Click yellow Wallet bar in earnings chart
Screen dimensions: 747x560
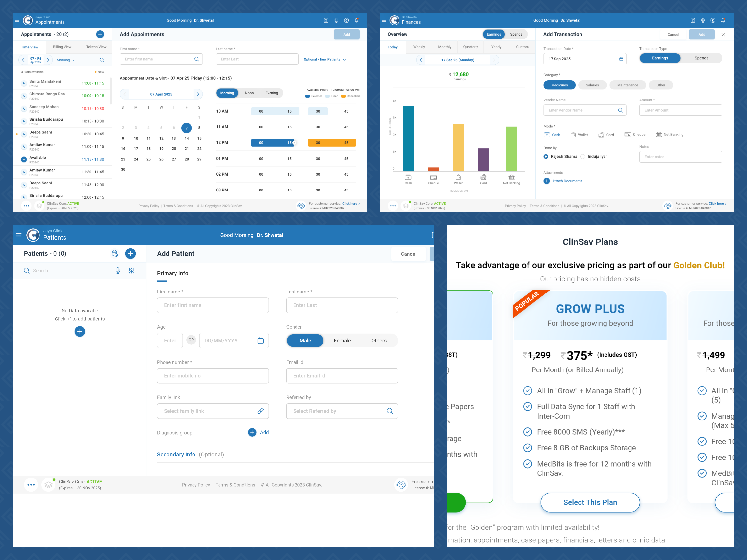click(x=458, y=147)
